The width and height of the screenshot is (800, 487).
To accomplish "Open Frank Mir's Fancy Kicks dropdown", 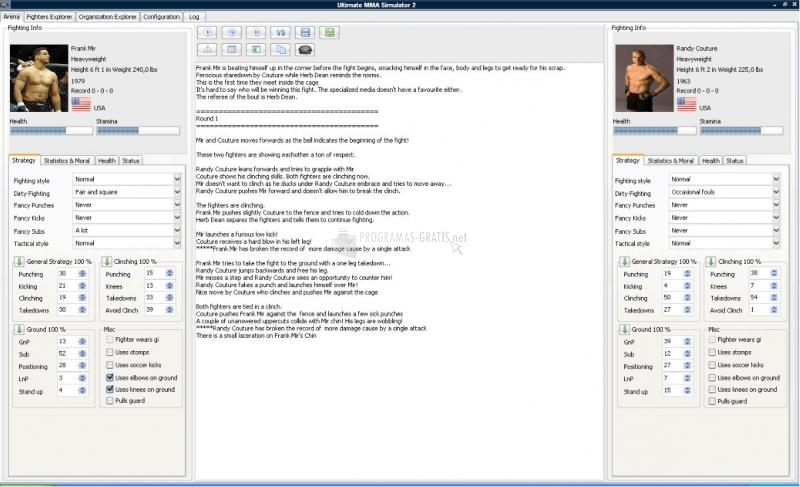I will pos(177,218).
